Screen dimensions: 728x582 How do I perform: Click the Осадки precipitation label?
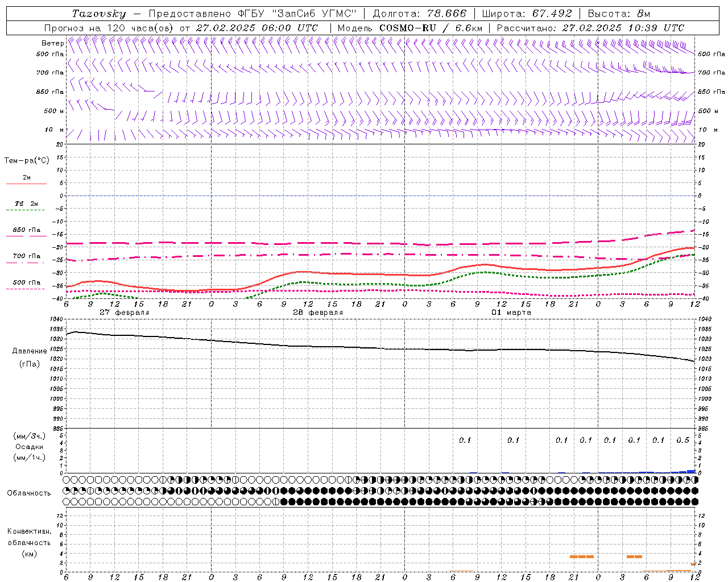click(30, 447)
